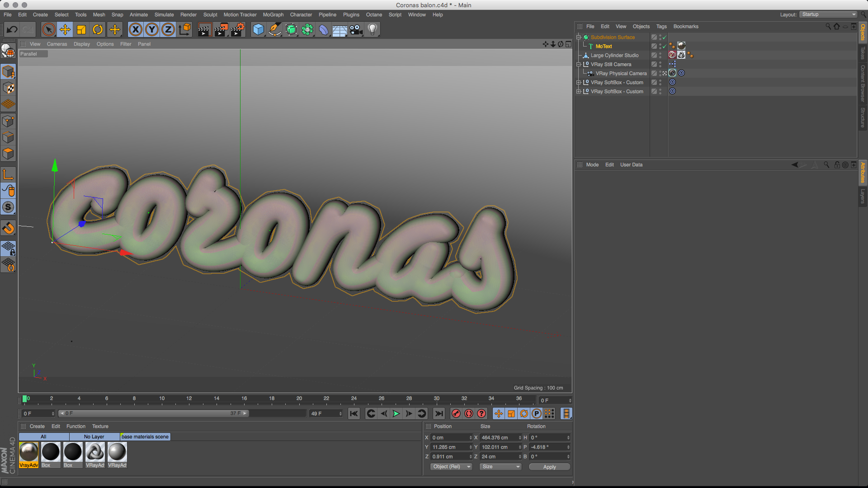Open the Octane menu
The image size is (868, 488).
pos(374,14)
